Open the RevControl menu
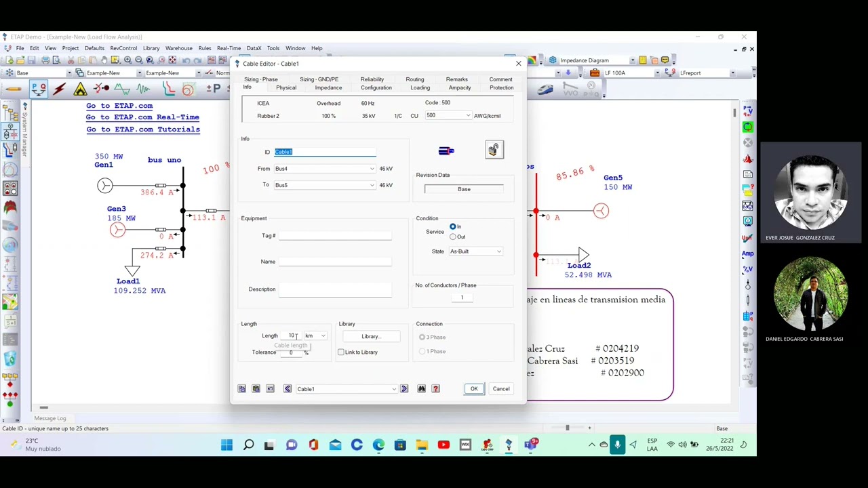The width and height of the screenshot is (868, 488). click(123, 48)
